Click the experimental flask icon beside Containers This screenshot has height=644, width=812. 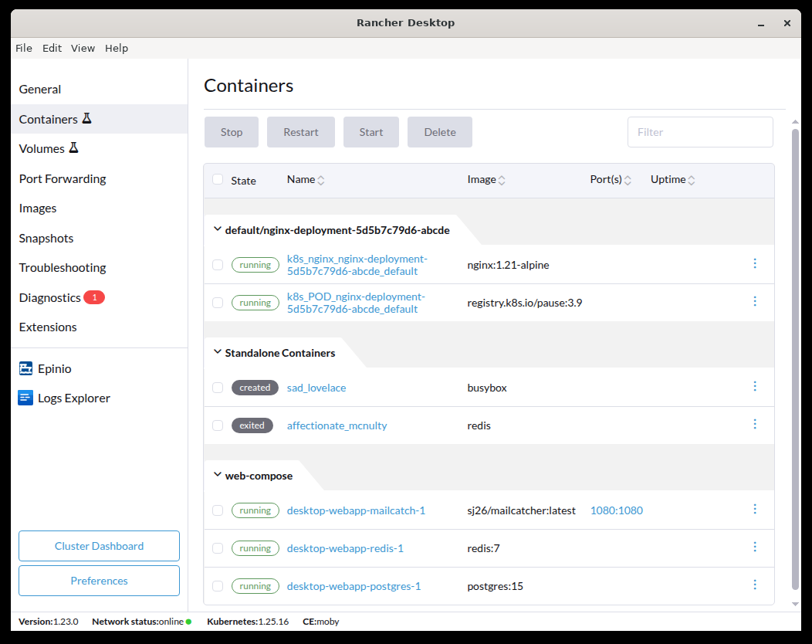[87, 119]
